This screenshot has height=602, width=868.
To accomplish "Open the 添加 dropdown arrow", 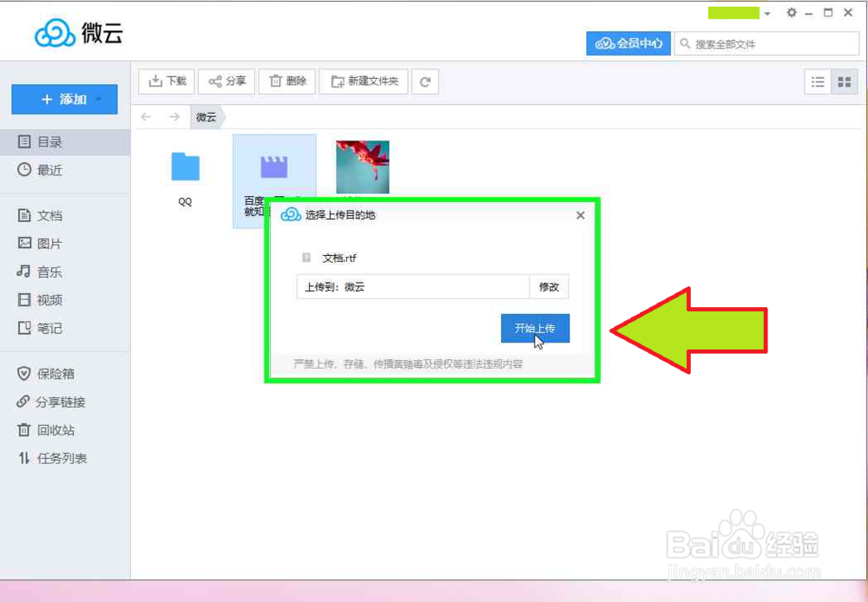I will pyautogui.click(x=98, y=100).
